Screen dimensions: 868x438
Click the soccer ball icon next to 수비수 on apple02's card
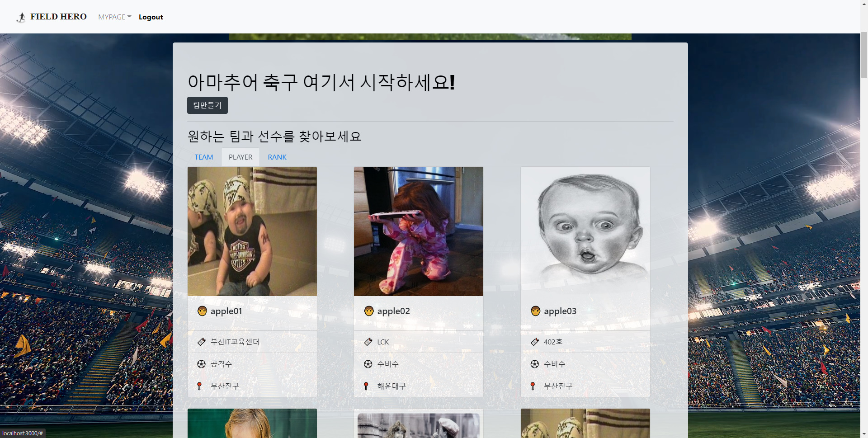tap(368, 364)
